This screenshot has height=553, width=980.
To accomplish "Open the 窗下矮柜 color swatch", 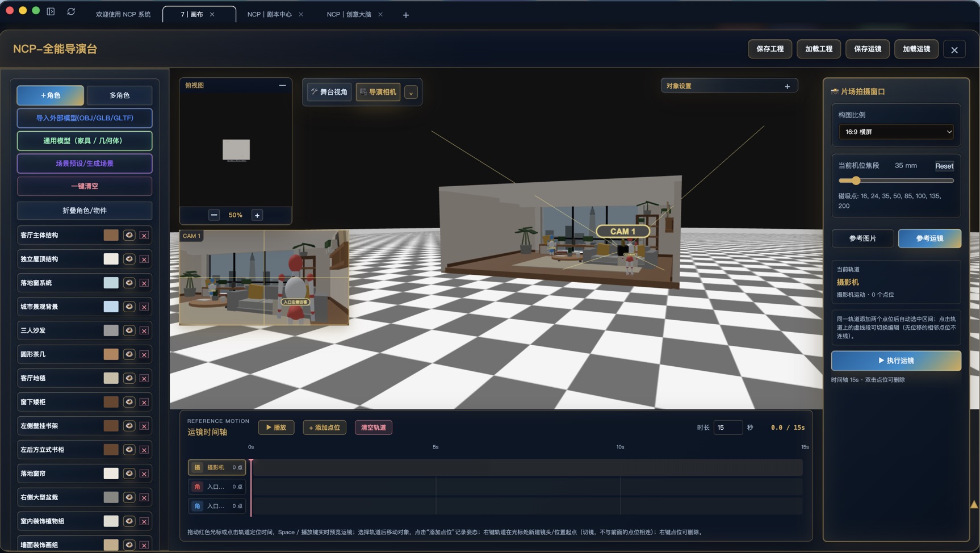I will click(x=111, y=402).
